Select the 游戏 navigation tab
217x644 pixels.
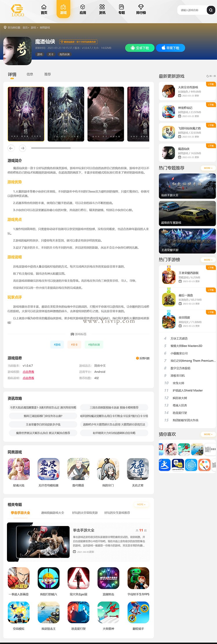(63, 9)
